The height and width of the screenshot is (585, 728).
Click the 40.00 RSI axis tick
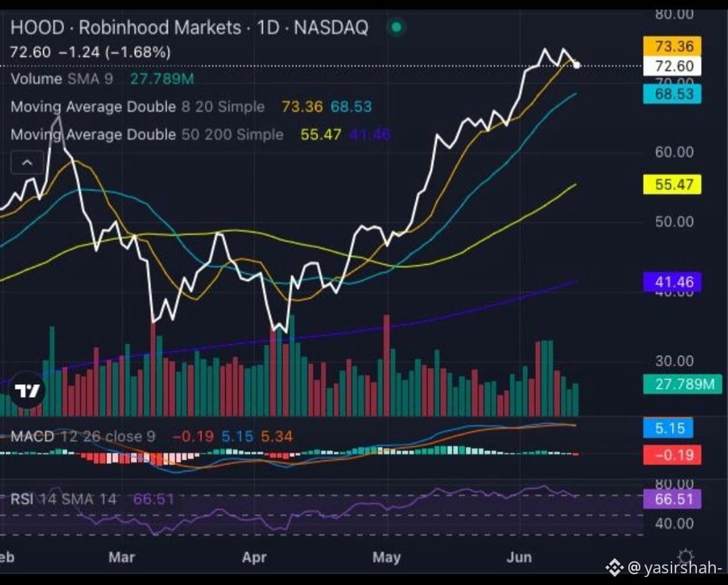(x=674, y=524)
